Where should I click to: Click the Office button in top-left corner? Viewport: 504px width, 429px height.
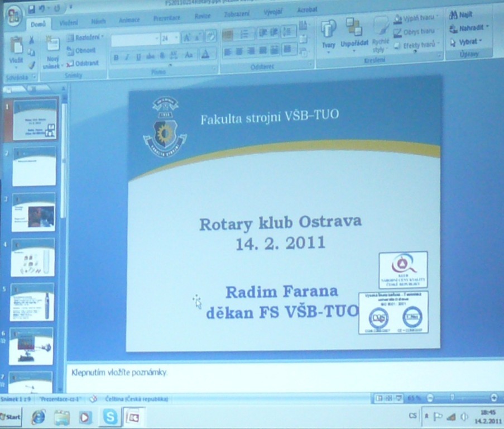[13, 15]
